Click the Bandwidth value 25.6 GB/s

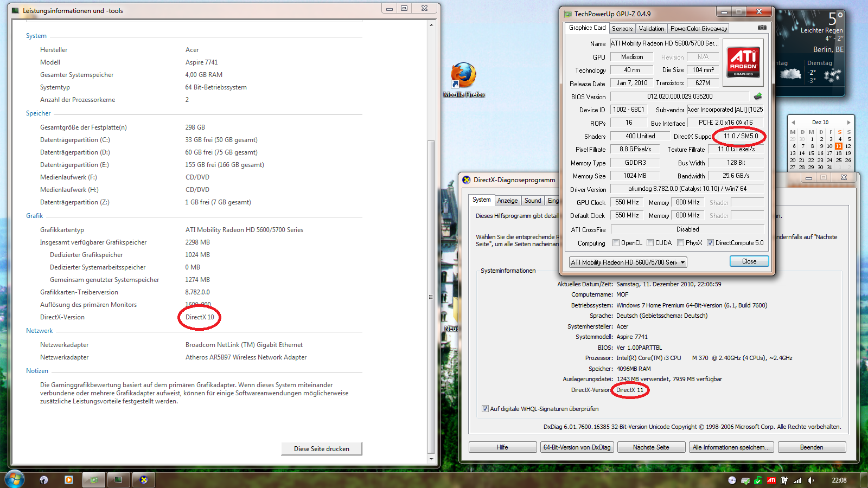(x=736, y=176)
